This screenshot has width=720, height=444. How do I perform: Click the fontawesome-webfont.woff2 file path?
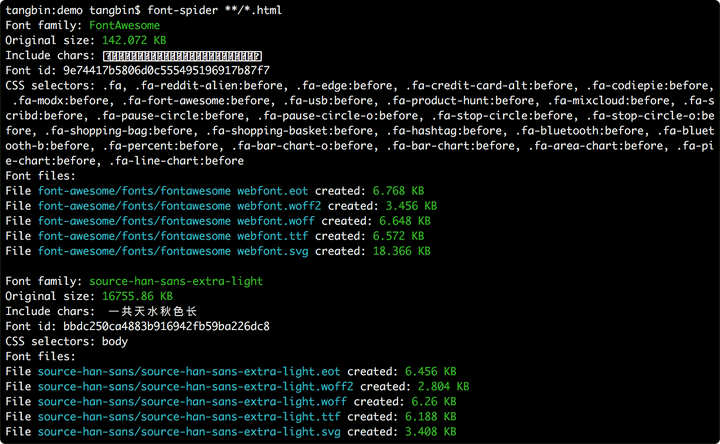(177, 206)
